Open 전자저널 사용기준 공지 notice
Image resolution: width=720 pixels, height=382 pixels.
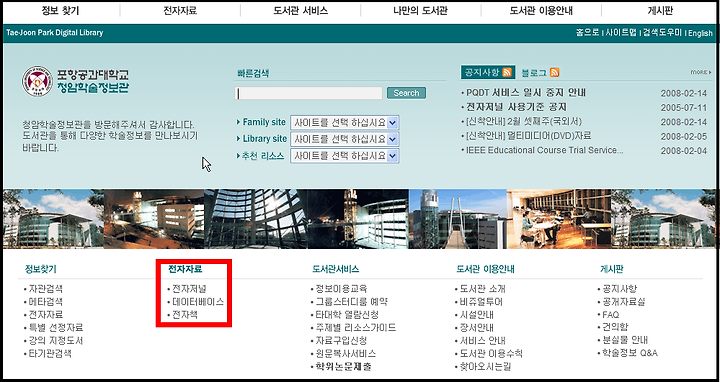click(517, 107)
